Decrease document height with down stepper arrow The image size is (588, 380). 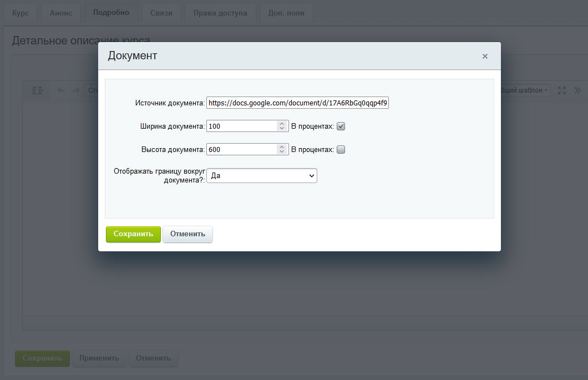282,152
